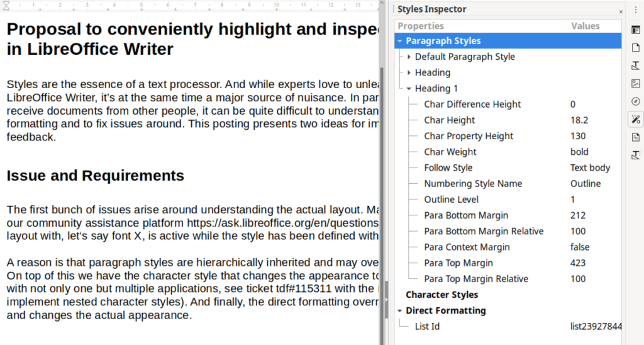Collapse the Paragraph Styles section
The height and width of the screenshot is (345, 644).
399,41
